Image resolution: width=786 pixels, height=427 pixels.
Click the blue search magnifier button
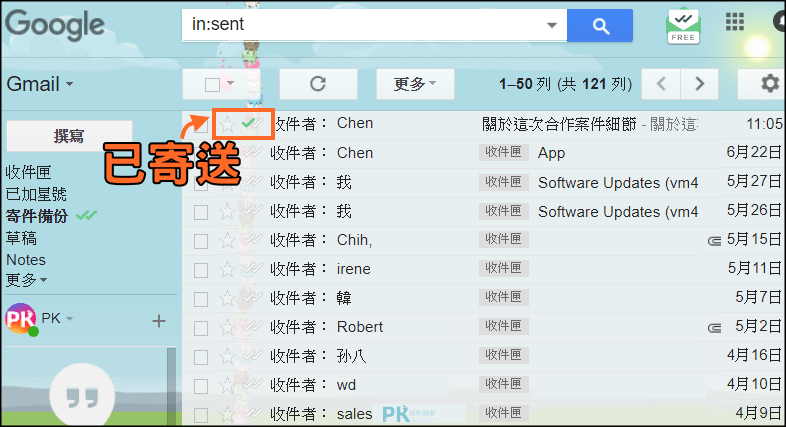coord(600,25)
